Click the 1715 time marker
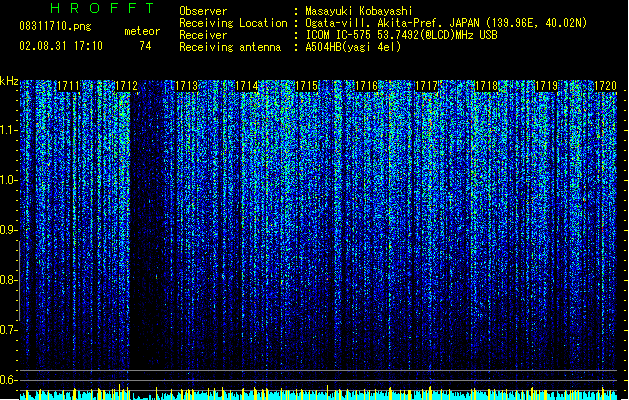 click(306, 86)
